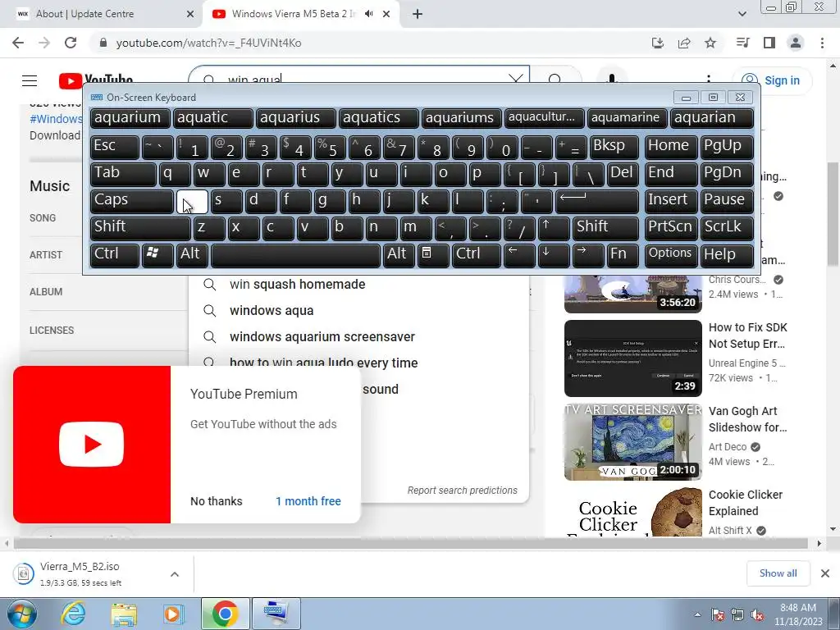This screenshot has height=630, width=840.
Task: Click Report search predictions link
Action: click(463, 491)
